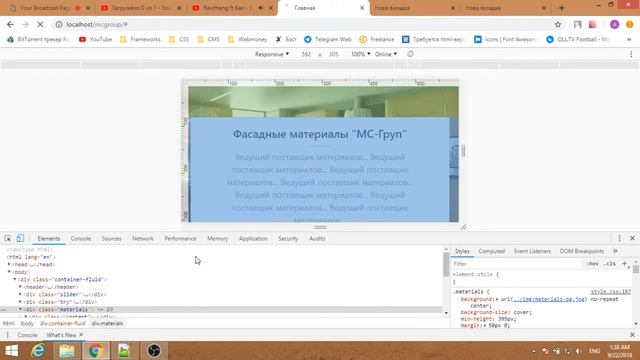The image size is (640, 360).
Task: Toggle the .cls class editor
Action: point(610,264)
